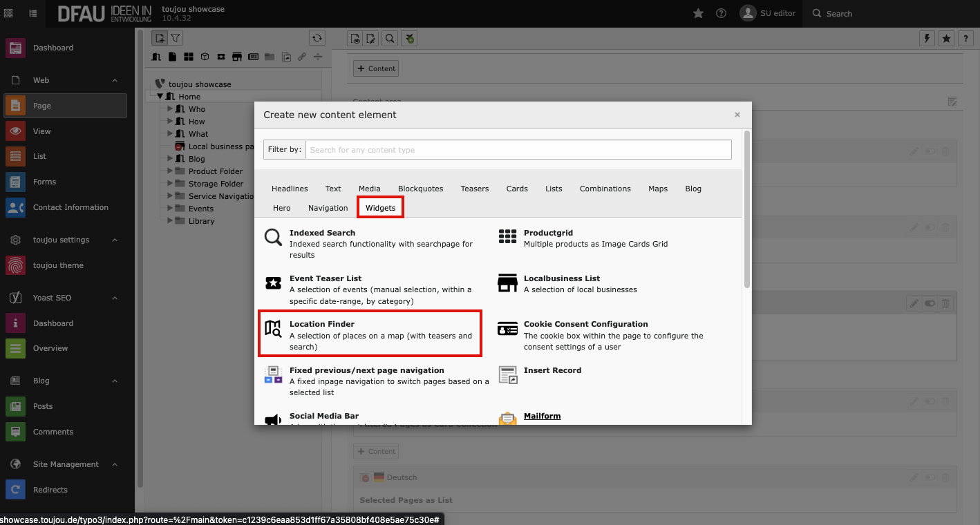Switch to the Maps tab
980x525 pixels.
click(658, 189)
